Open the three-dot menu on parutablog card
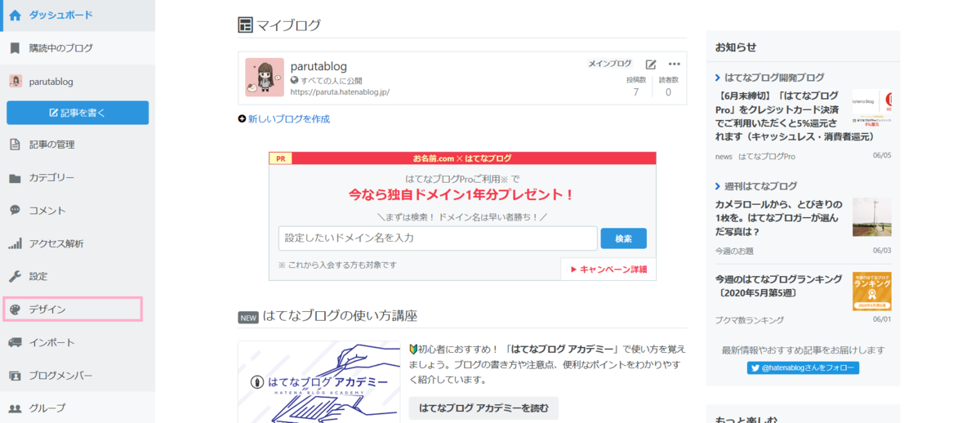 (x=675, y=65)
